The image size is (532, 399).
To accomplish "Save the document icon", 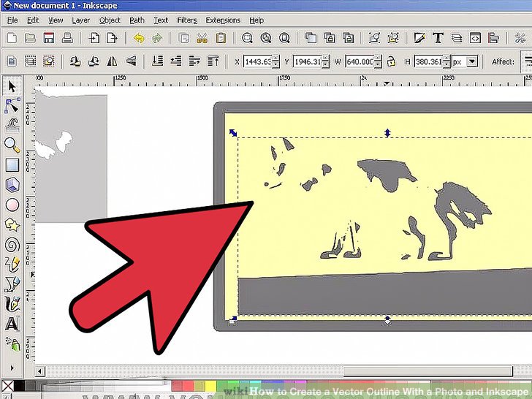I will coord(49,38).
